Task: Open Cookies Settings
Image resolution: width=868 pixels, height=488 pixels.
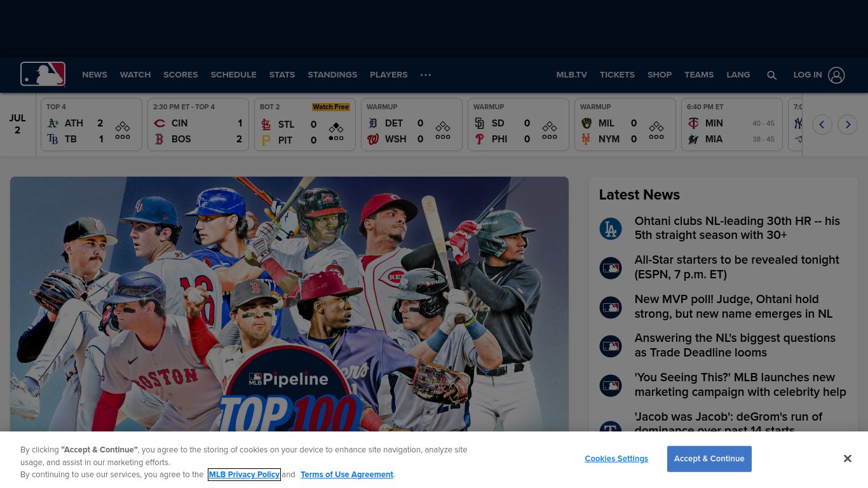Action: pos(616,459)
